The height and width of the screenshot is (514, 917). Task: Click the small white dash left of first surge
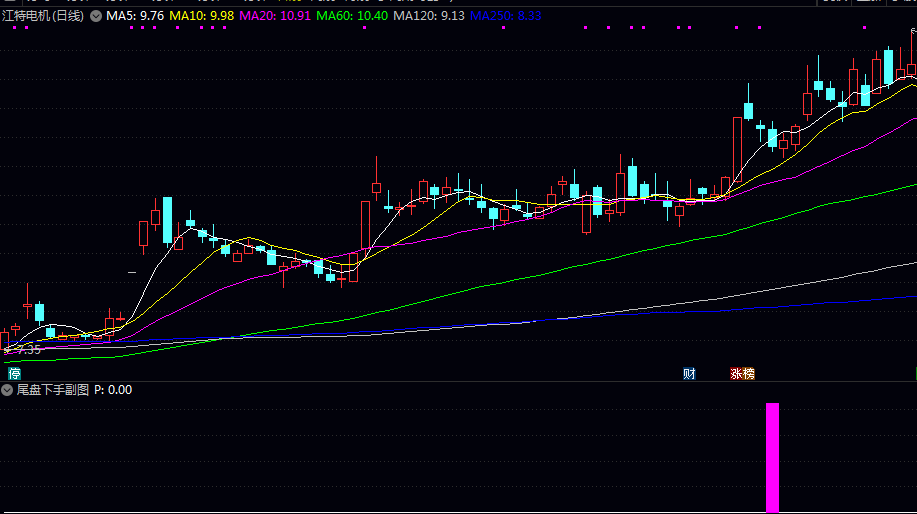132,272
